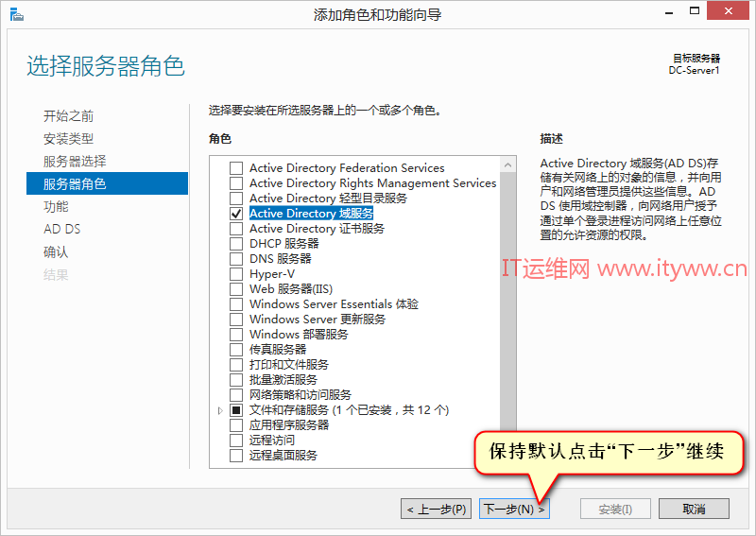Maximize the wizard window

coord(695,11)
